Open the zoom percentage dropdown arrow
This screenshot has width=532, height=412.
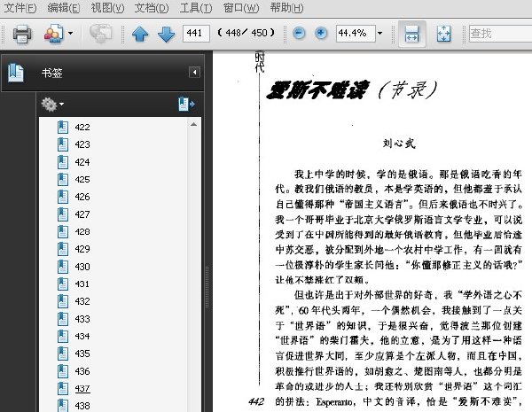click(x=379, y=34)
